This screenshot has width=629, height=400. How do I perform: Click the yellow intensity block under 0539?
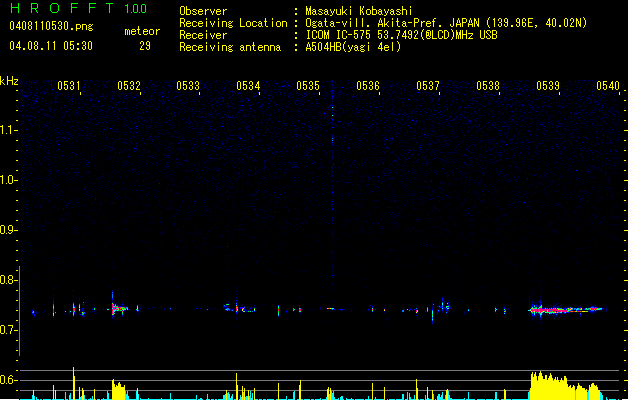[566, 385]
